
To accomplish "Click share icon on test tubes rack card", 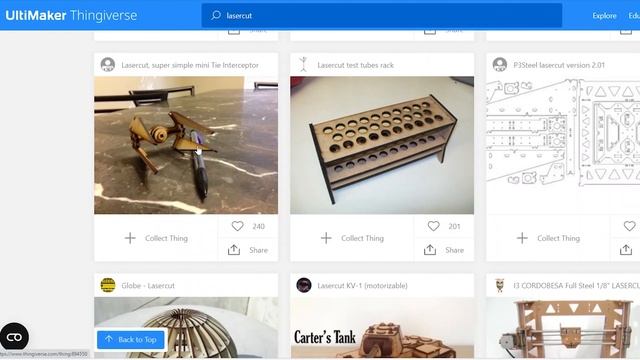I will (430, 250).
